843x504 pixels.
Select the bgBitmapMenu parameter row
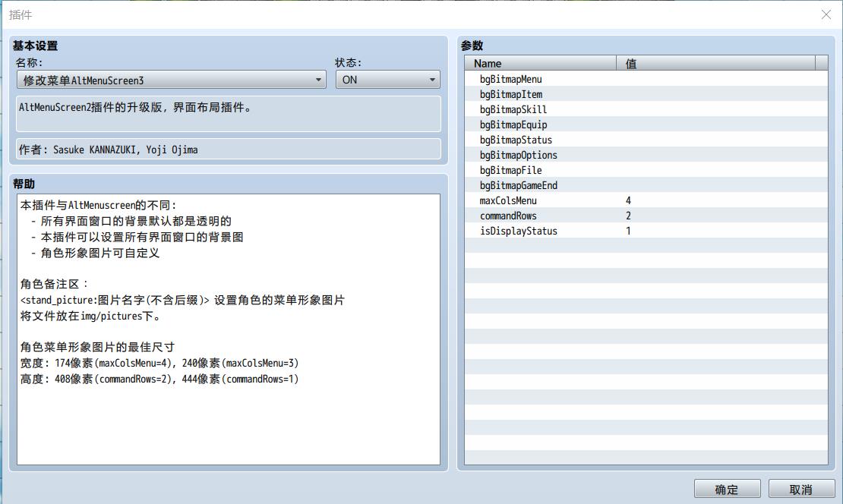tap(646, 79)
